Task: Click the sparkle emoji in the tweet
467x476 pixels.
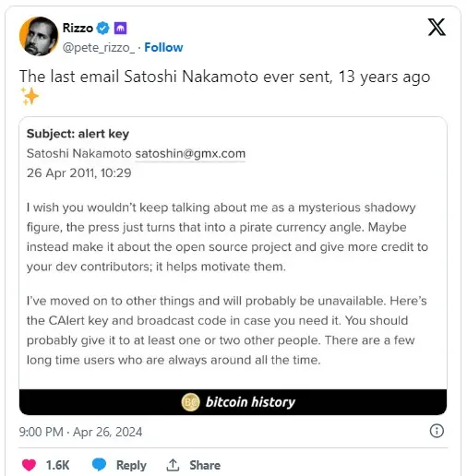Action: [30, 96]
